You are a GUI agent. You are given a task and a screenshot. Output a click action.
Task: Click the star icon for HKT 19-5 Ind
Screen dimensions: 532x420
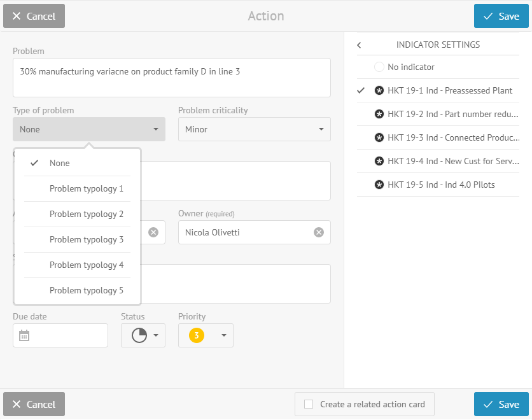(x=379, y=185)
